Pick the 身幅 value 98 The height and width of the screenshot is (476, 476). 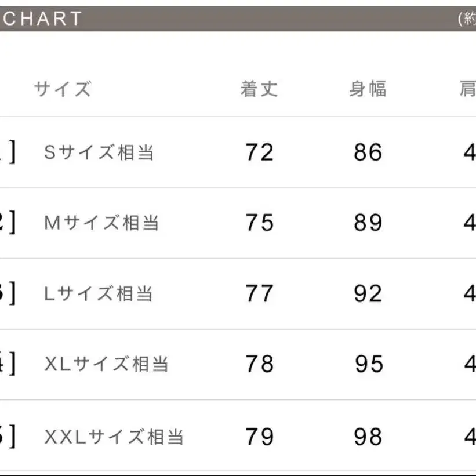pyautogui.click(x=368, y=436)
